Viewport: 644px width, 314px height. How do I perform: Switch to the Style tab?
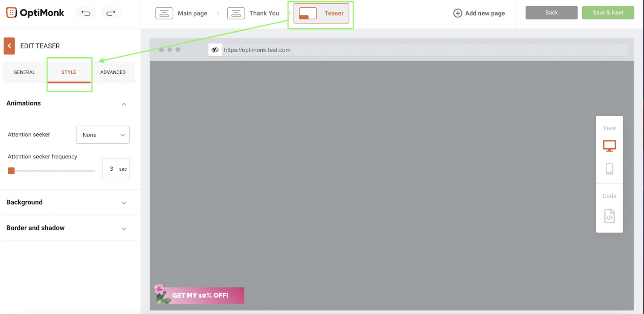click(69, 72)
